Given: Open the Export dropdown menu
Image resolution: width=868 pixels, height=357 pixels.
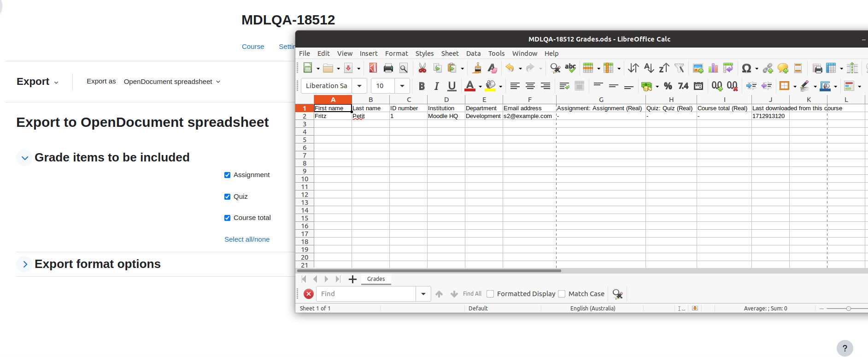Looking at the screenshot, I should (x=37, y=82).
